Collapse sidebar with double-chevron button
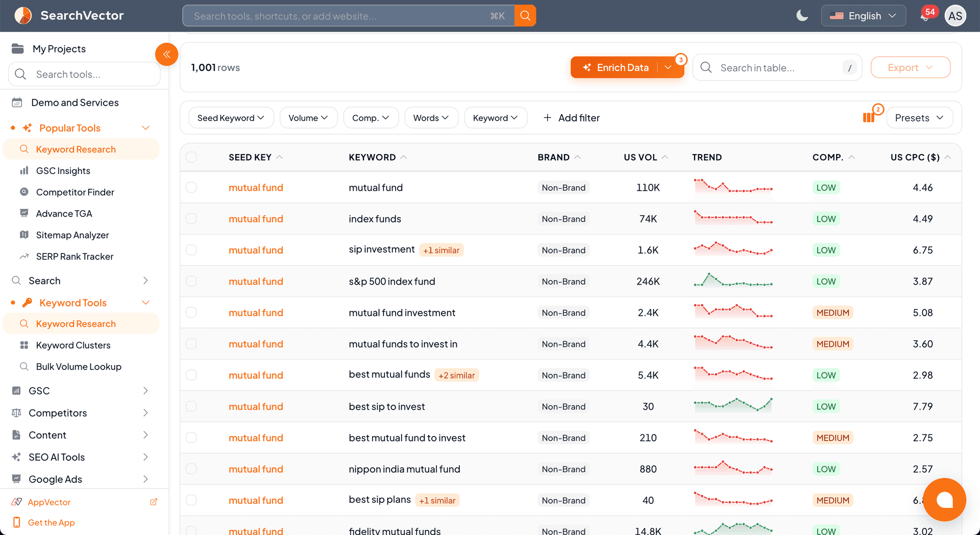This screenshot has width=980, height=535. tap(166, 54)
